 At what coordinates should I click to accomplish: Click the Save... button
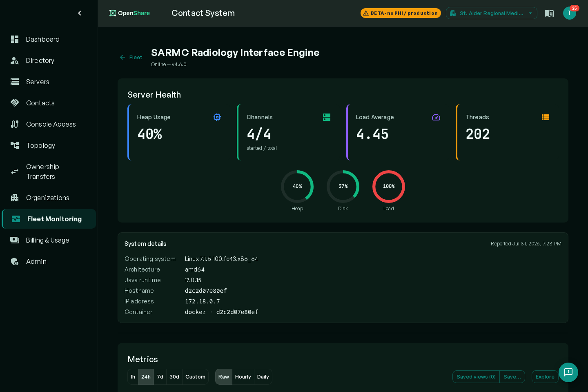pos(512,377)
